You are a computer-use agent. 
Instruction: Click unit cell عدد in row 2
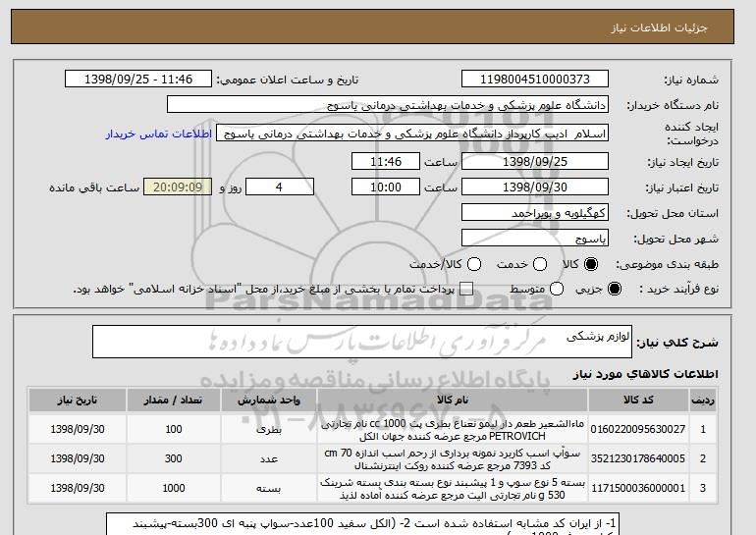pyautogui.click(x=269, y=458)
